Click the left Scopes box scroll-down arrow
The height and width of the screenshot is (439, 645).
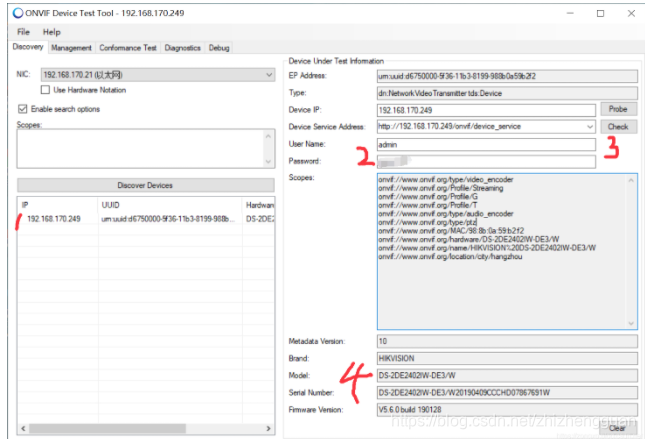point(268,162)
